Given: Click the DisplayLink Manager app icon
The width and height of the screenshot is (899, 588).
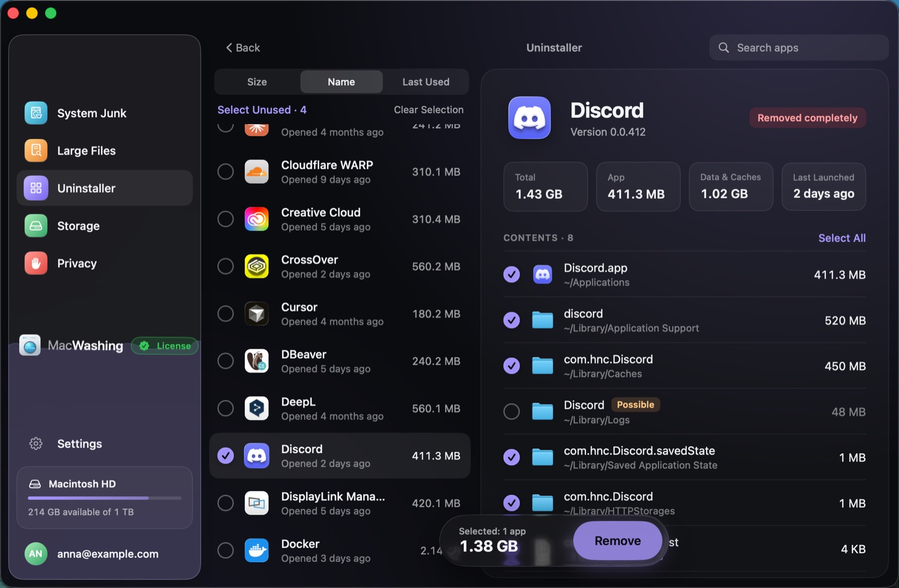Looking at the screenshot, I should pyautogui.click(x=257, y=503).
